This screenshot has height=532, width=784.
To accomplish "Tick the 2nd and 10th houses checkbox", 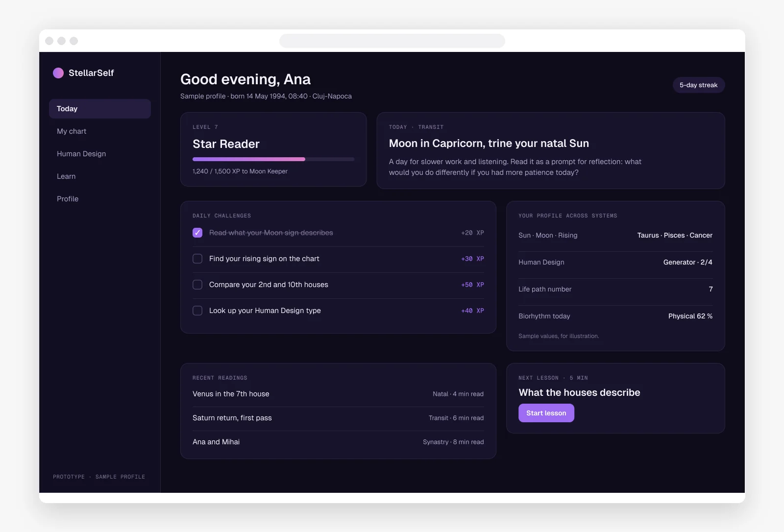I will (197, 285).
